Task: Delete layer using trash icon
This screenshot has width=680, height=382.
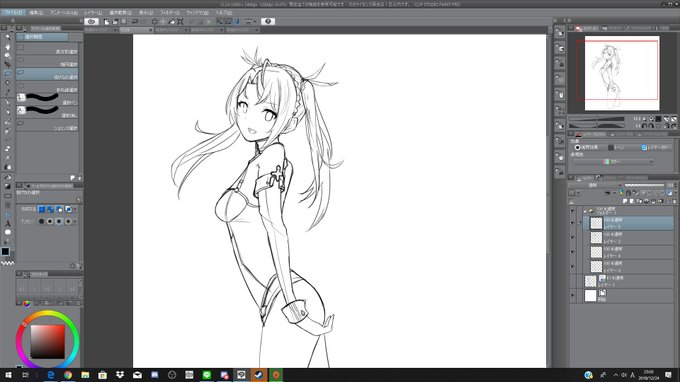Action: (674, 201)
